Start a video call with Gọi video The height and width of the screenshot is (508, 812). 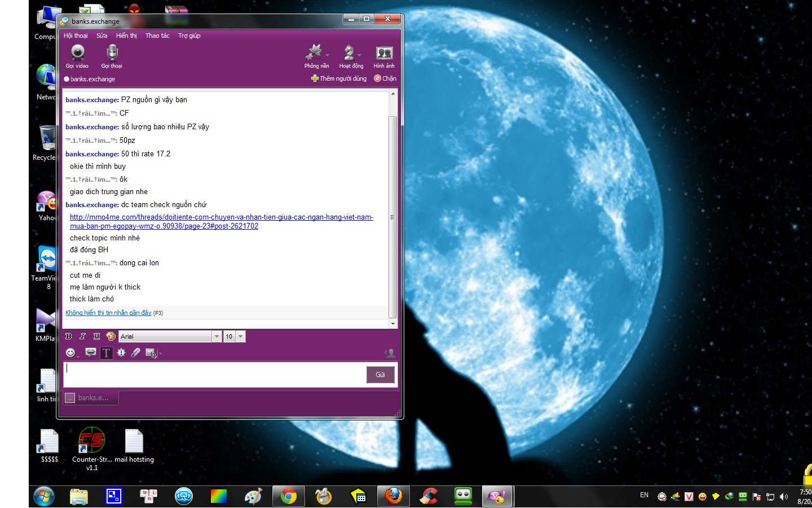coord(77,56)
